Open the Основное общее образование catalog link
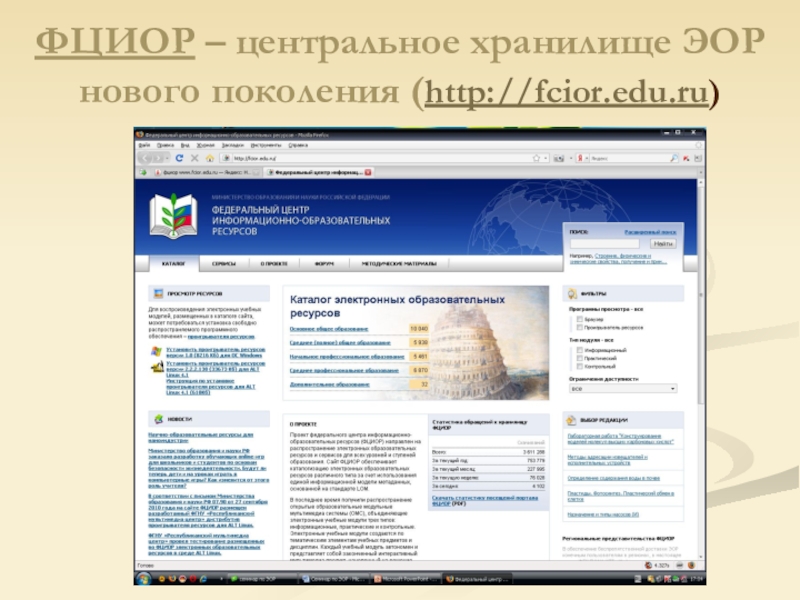Viewport: 800px width, 600px height. pos(329,329)
